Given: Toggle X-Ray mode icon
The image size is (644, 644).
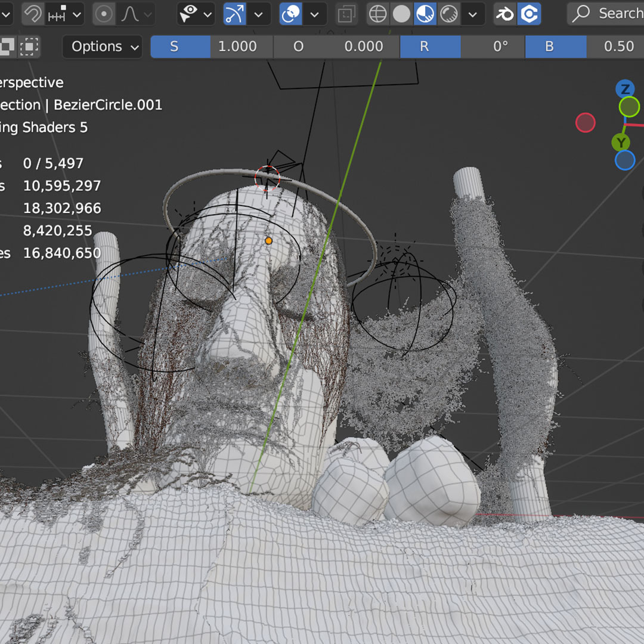Looking at the screenshot, I should [x=346, y=14].
